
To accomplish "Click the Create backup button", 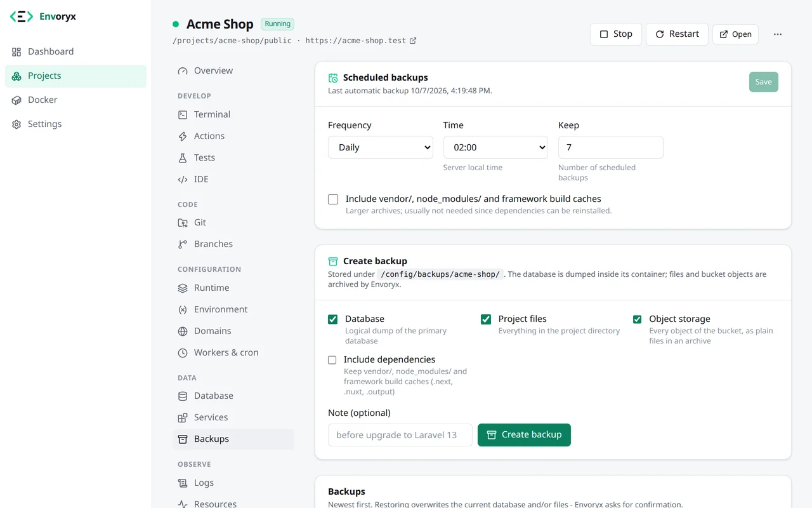I will 524,435.
